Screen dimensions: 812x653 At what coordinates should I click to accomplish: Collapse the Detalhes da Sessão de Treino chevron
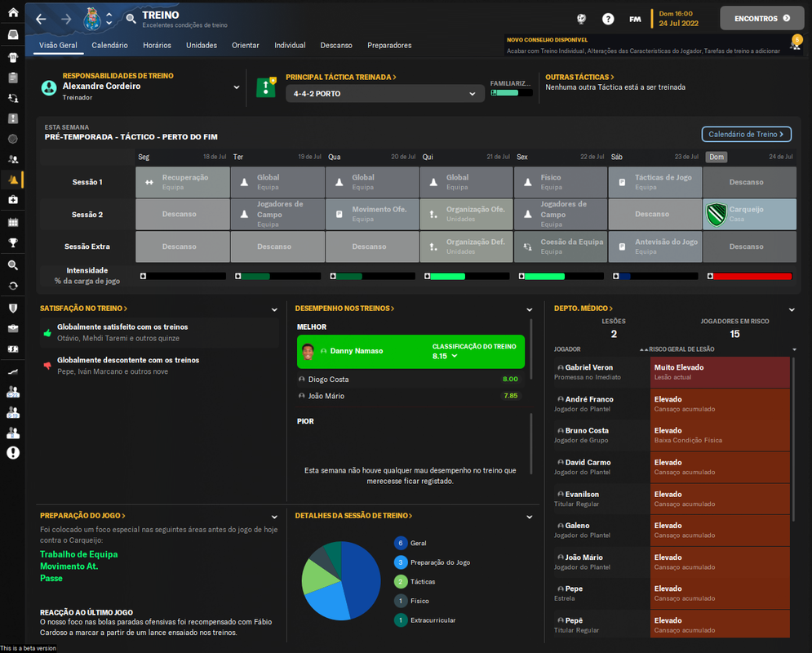click(x=530, y=517)
